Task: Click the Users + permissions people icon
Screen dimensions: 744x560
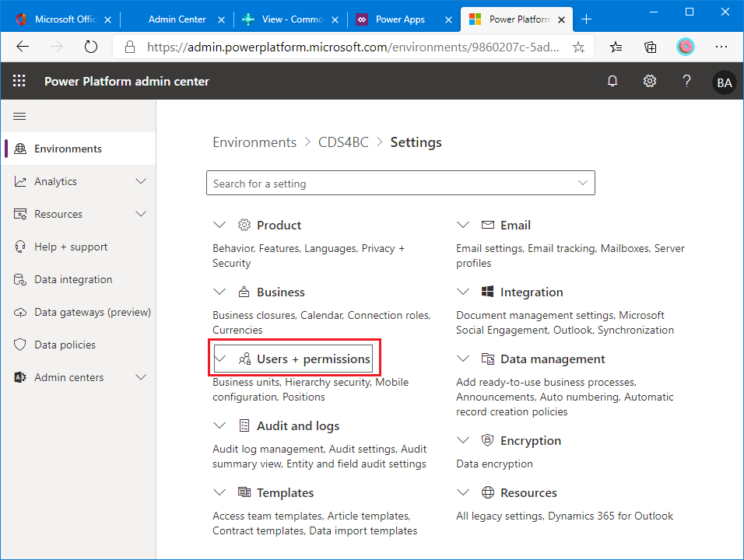Action: [244, 359]
